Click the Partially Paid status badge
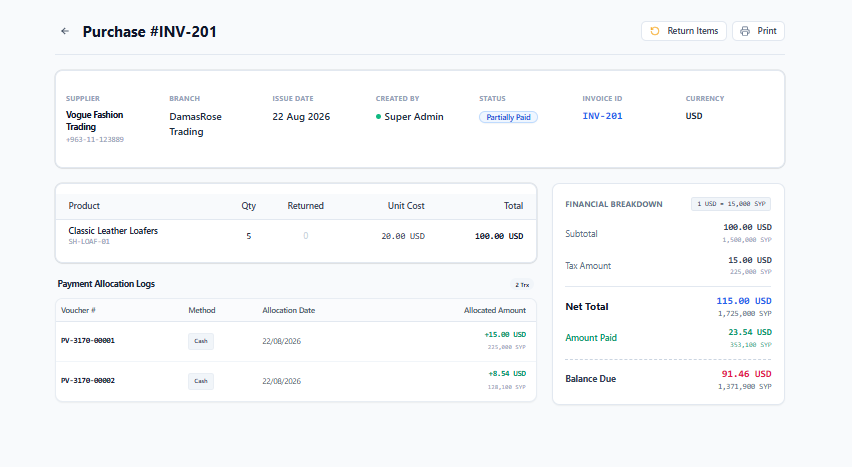This screenshot has height=467, width=852. (508, 117)
